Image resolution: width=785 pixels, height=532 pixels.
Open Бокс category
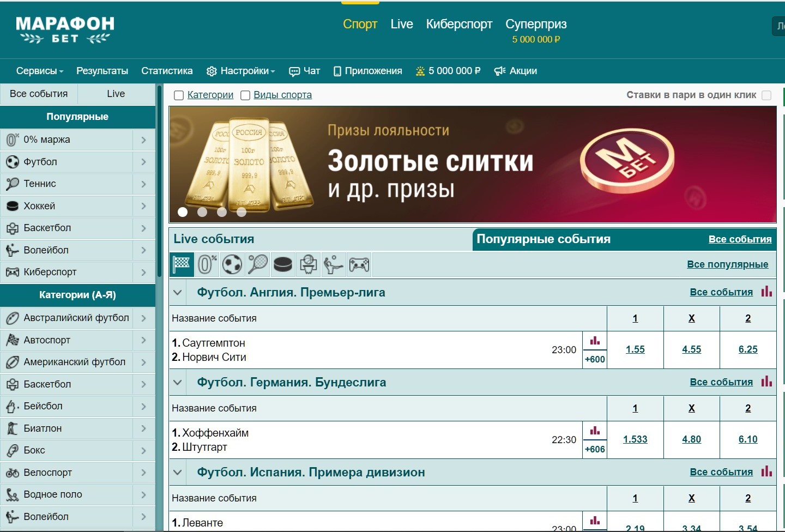67,450
